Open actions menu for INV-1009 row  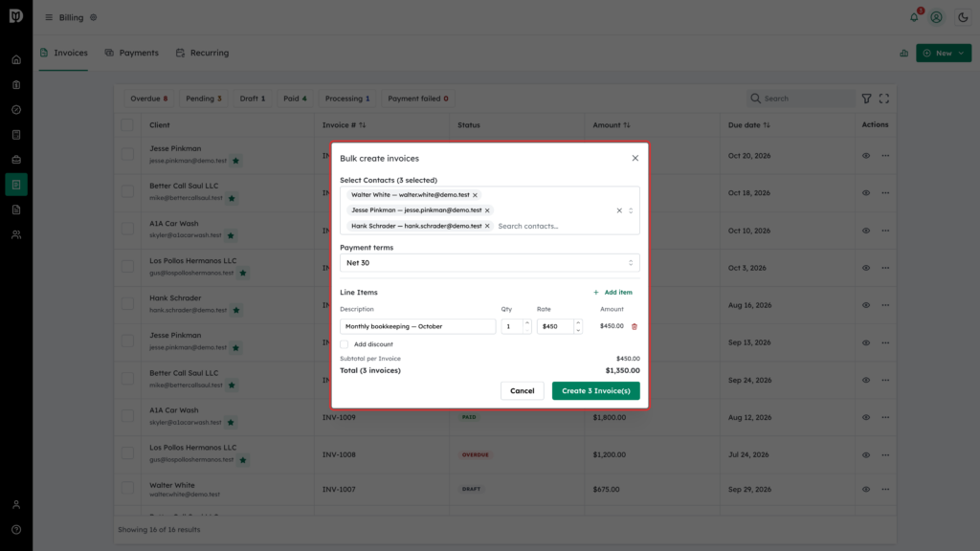click(885, 417)
